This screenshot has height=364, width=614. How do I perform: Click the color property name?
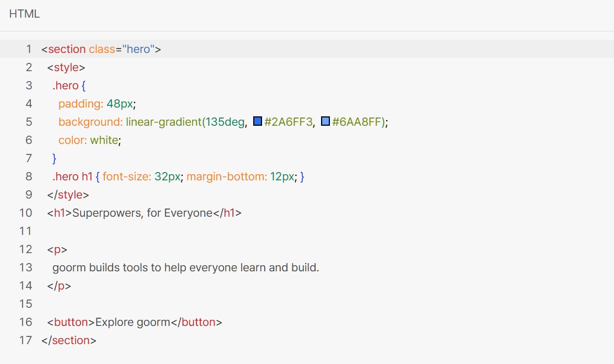(72, 140)
